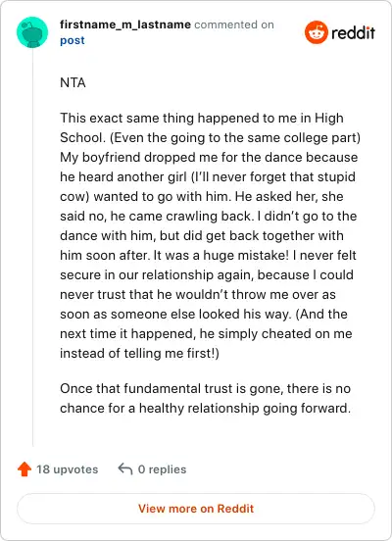Click the NTA verdict text
This screenshot has width=392, height=541.
point(73,82)
